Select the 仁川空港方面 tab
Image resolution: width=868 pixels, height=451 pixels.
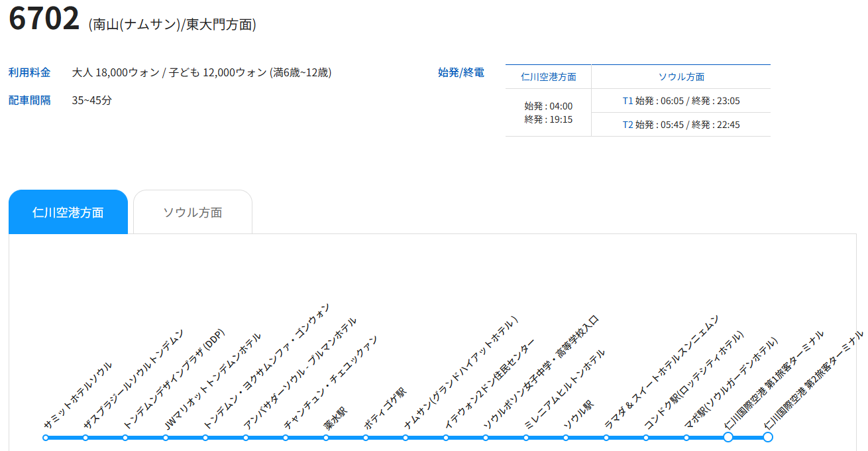pos(68,212)
